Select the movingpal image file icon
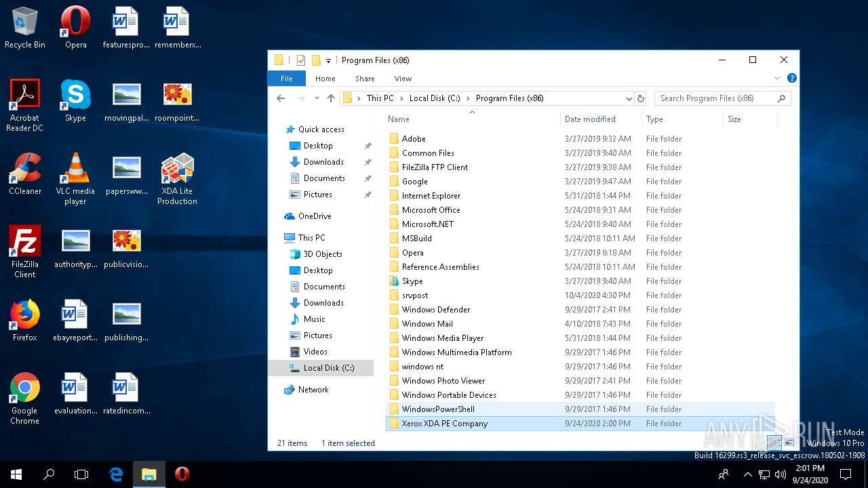Image resolution: width=868 pixels, height=488 pixels. click(x=127, y=101)
